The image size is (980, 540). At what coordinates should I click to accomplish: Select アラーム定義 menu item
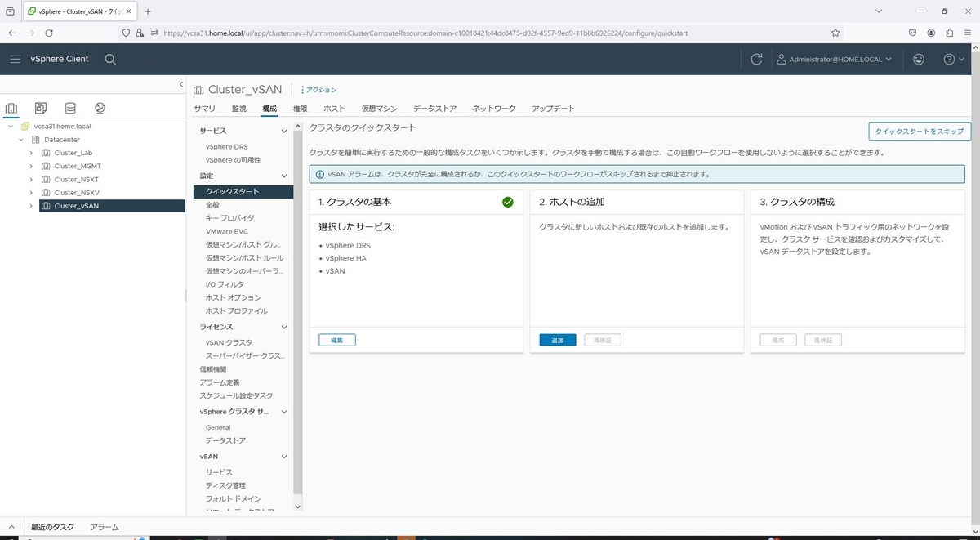click(x=220, y=382)
